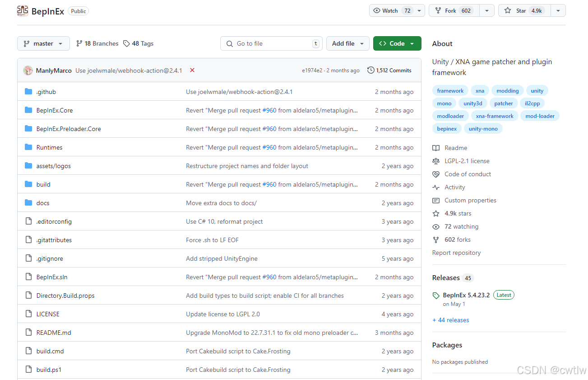This screenshot has width=588, height=380.
Task: Expand the Watch notifications dropdown arrow
Action: pos(420,11)
